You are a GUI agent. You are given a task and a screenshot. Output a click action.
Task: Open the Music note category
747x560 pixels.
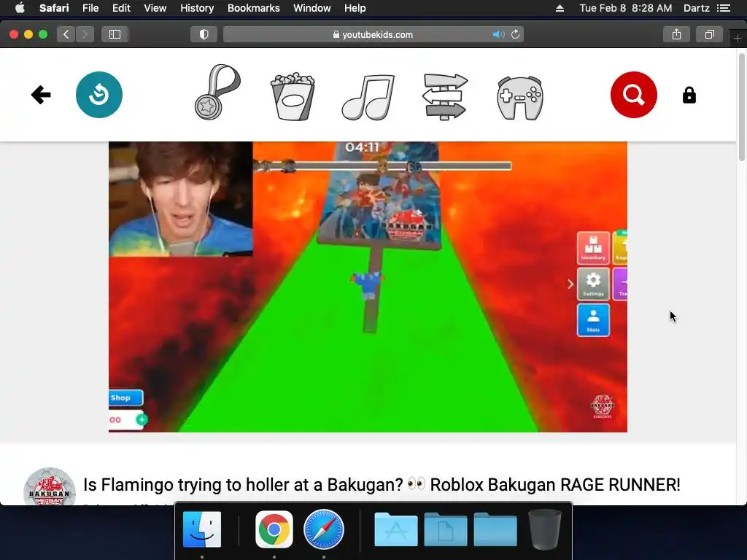pos(368,97)
